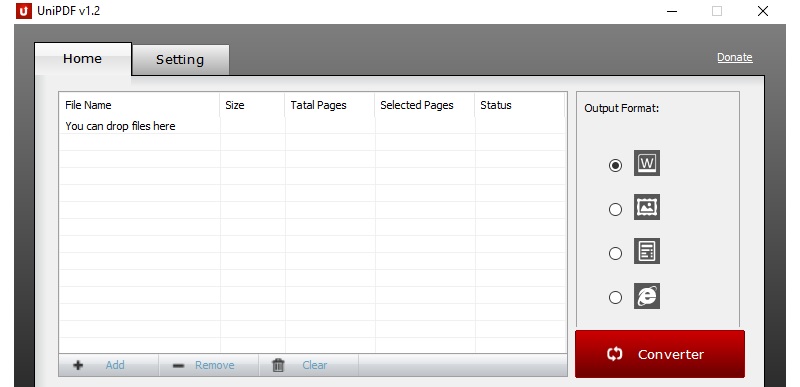Click the refresh arrows icon on Converter
The height and width of the screenshot is (387, 800).
pyautogui.click(x=615, y=354)
